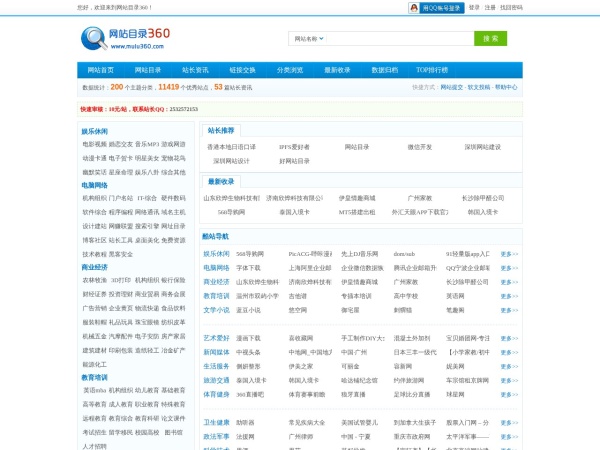Expand 更多>> for the 电脑网络 row

click(x=509, y=268)
